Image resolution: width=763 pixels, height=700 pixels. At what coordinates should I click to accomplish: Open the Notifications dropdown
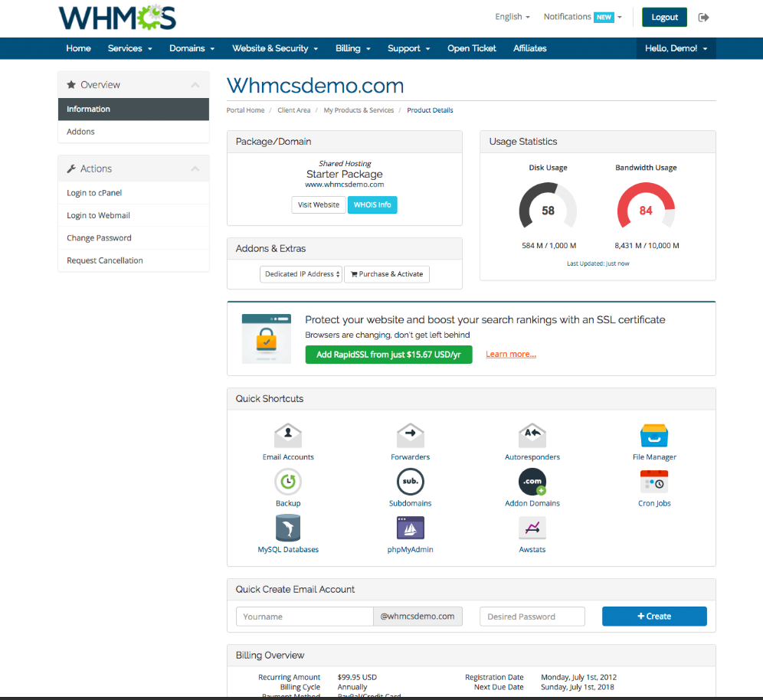582,17
